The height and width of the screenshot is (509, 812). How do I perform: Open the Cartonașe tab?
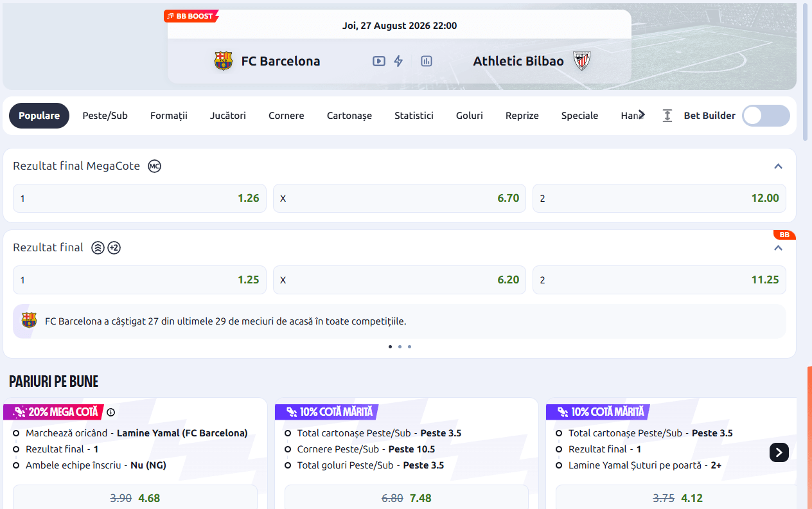coord(349,116)
